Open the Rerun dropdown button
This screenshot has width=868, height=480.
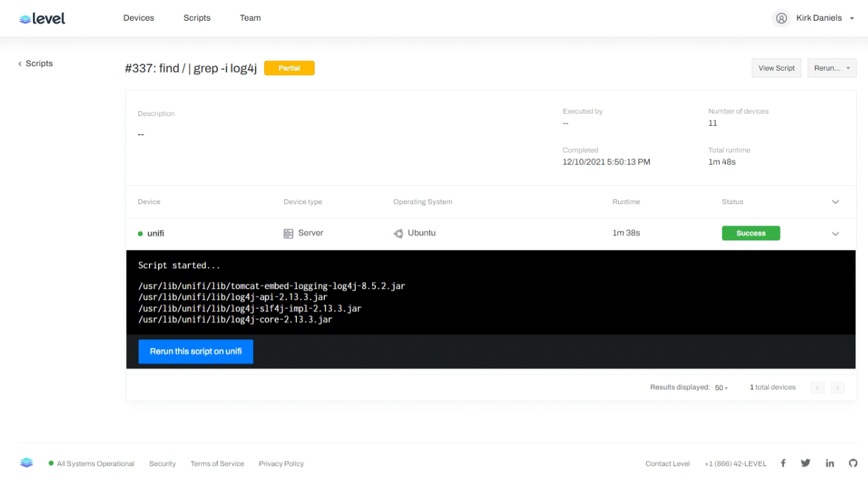tap(832, 68)
